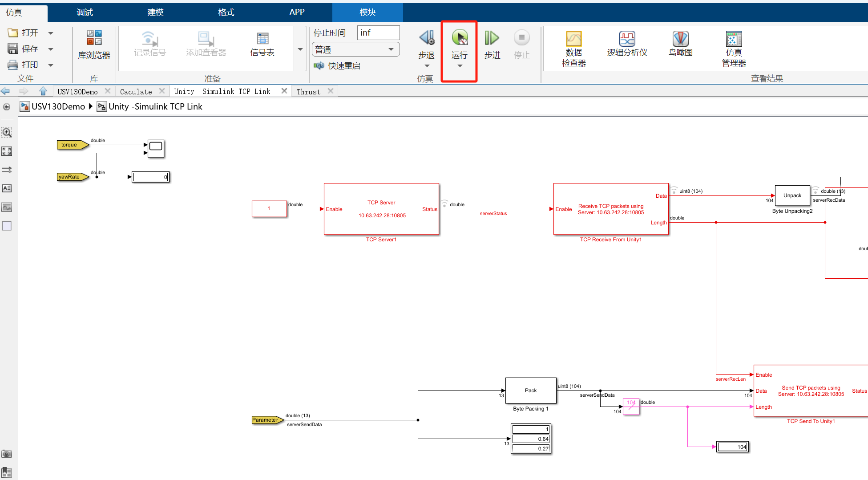Switch to the Thrust model tab
This screenshot has height=480, width=868.
point(308,92)
